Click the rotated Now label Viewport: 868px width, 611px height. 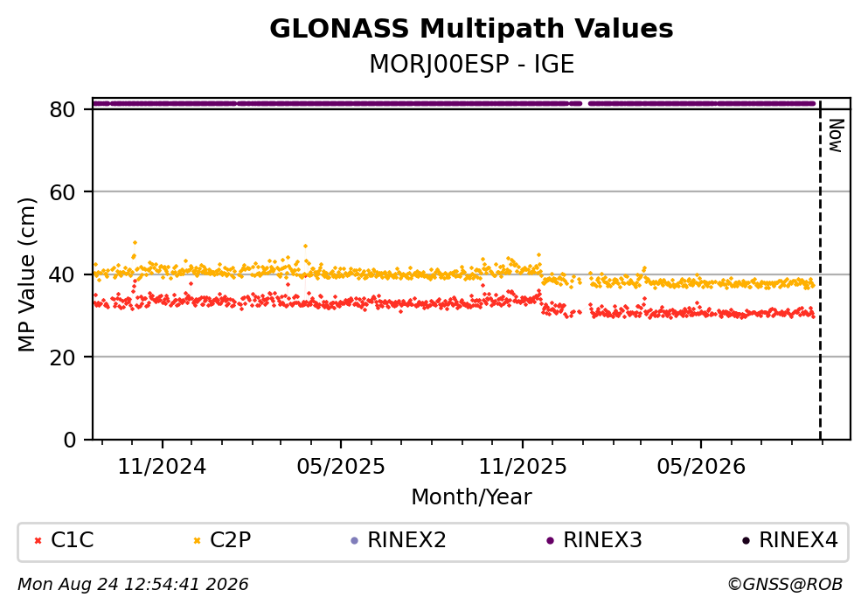(x=836, y=135)
